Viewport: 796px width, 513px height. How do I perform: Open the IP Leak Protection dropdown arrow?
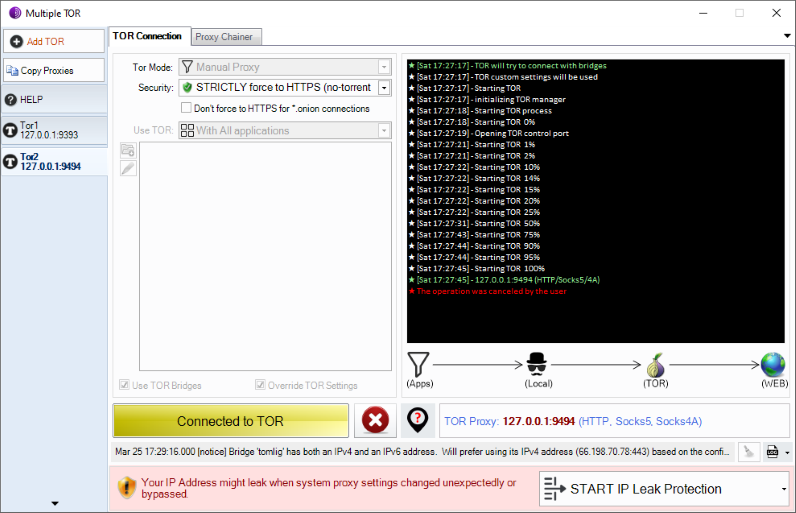point(784,489)
